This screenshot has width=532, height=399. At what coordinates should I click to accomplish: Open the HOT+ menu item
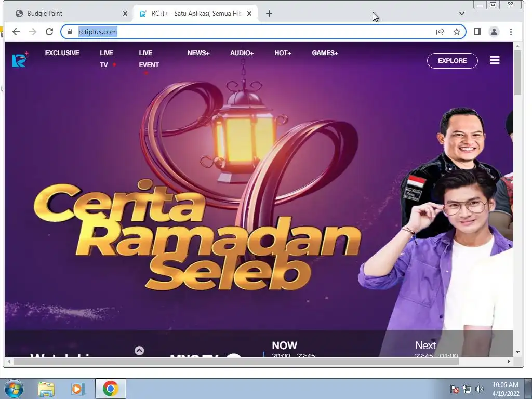(x=283, y=53)
